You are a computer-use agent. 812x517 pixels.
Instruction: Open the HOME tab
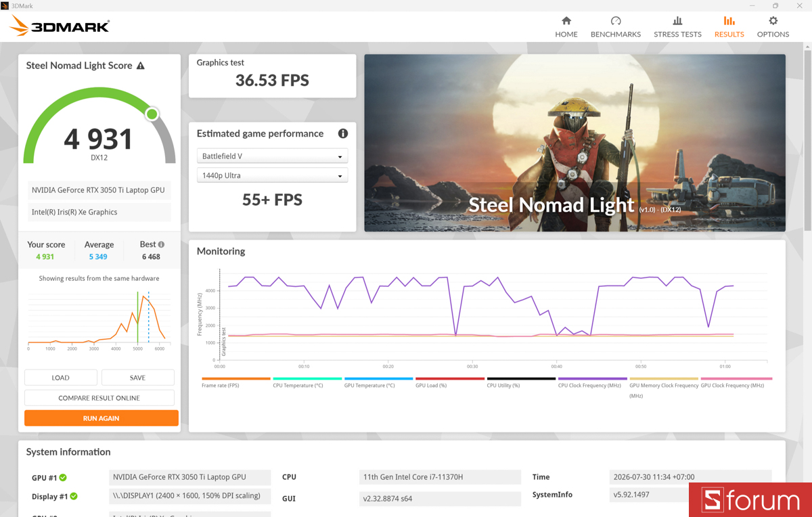[566, 27]
